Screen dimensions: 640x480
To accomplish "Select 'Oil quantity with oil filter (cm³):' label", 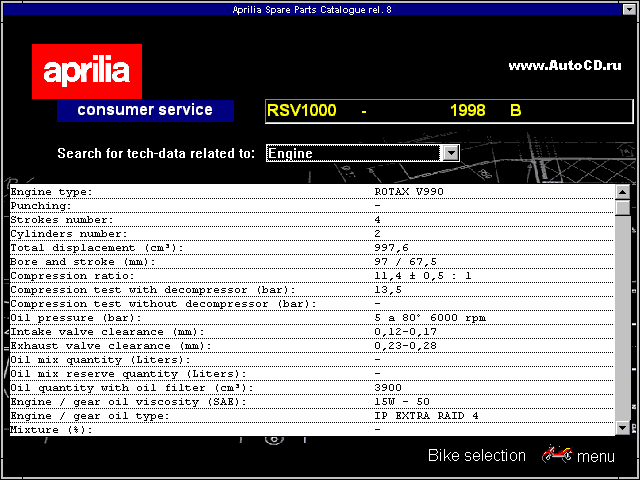I will (x=132, y=388).
